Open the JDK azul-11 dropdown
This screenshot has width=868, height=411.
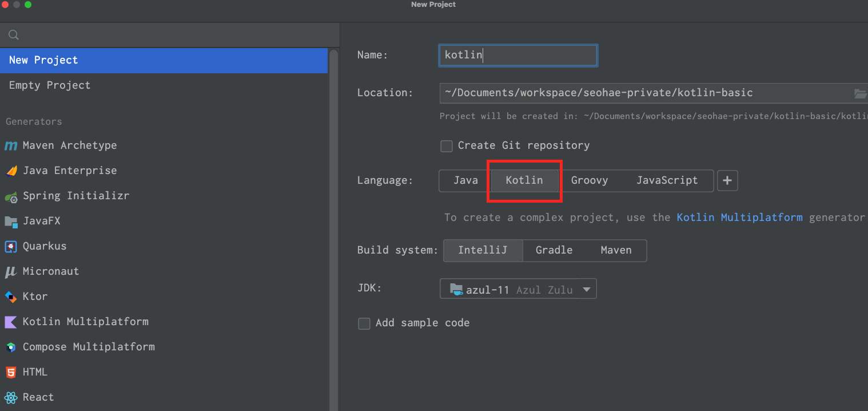pos(518,289)
